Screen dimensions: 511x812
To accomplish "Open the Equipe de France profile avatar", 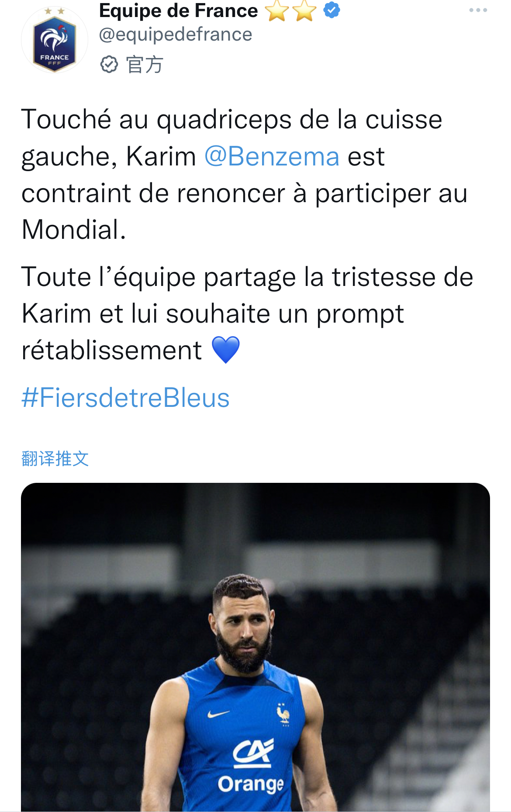I will (x=54, y=40).
